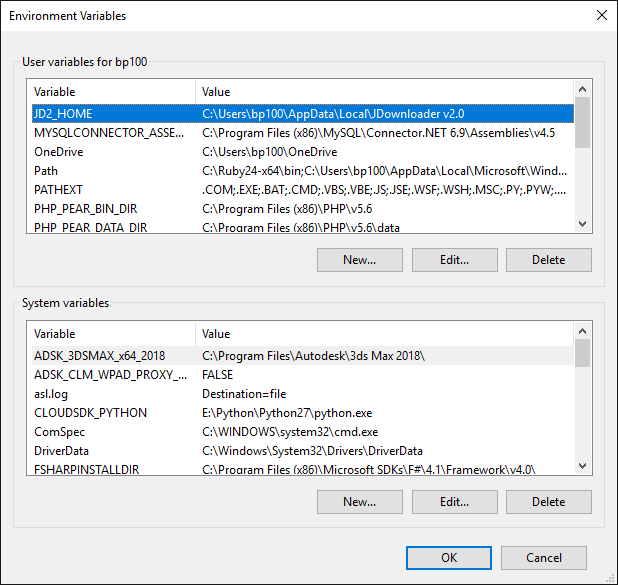Sort user variables by Variable column header
Screen dimensions: 618x585
[110, 91]
